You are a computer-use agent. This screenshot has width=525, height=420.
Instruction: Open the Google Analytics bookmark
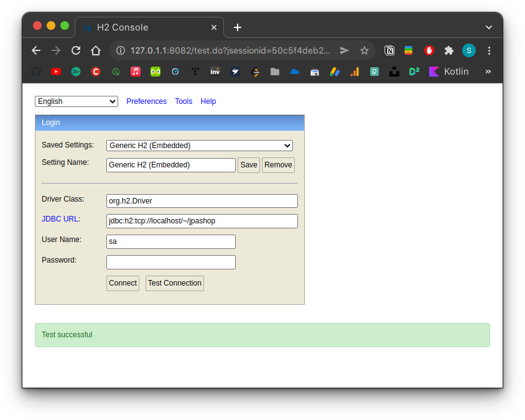tap(355, 72)
